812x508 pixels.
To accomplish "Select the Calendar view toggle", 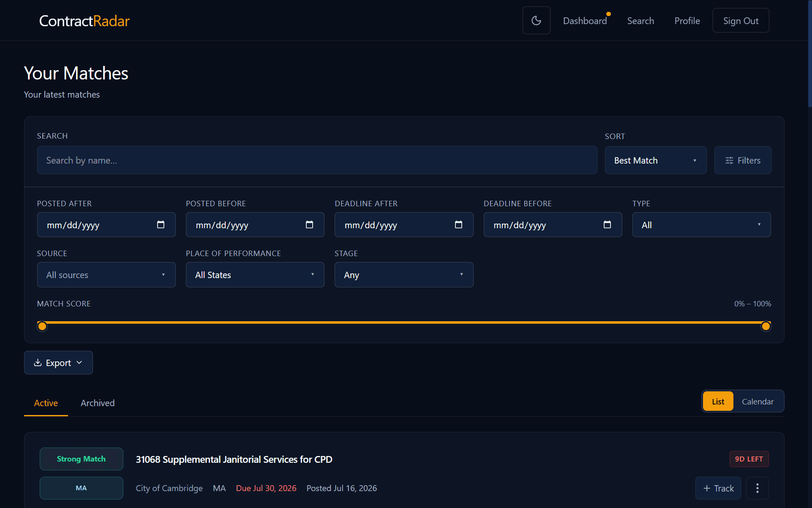I will pyautogui.click(x=758, y=401).
